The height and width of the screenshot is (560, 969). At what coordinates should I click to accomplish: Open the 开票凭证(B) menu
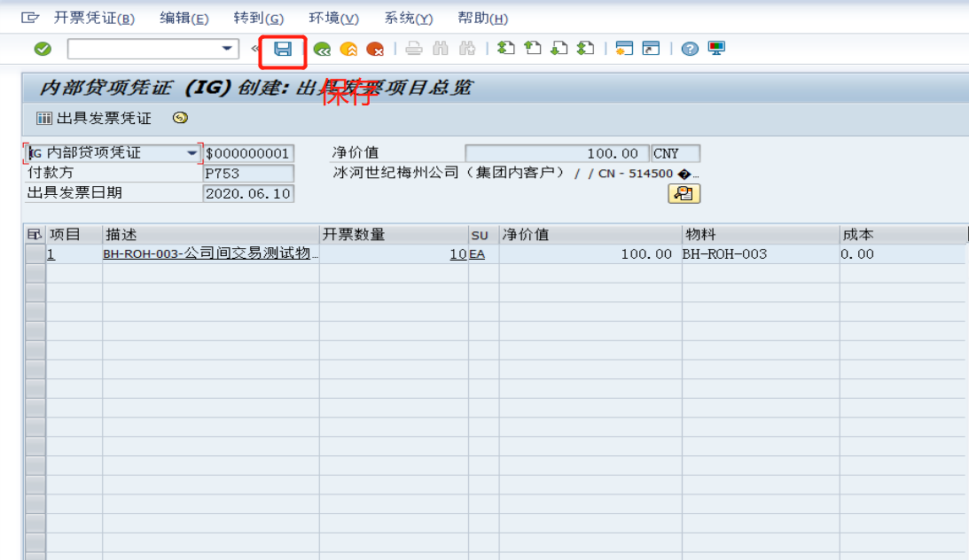[x=94, y=18]
